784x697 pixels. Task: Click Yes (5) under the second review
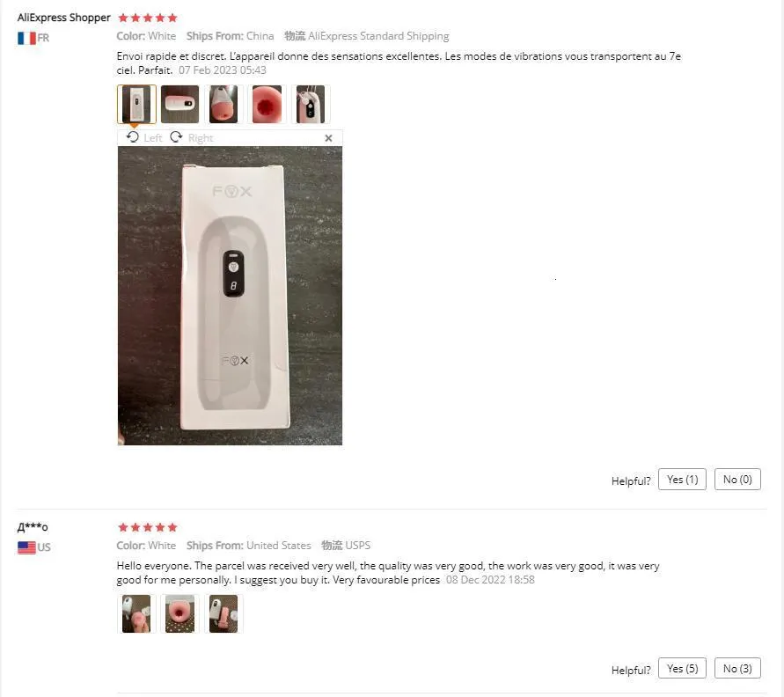tap(682, 667)
